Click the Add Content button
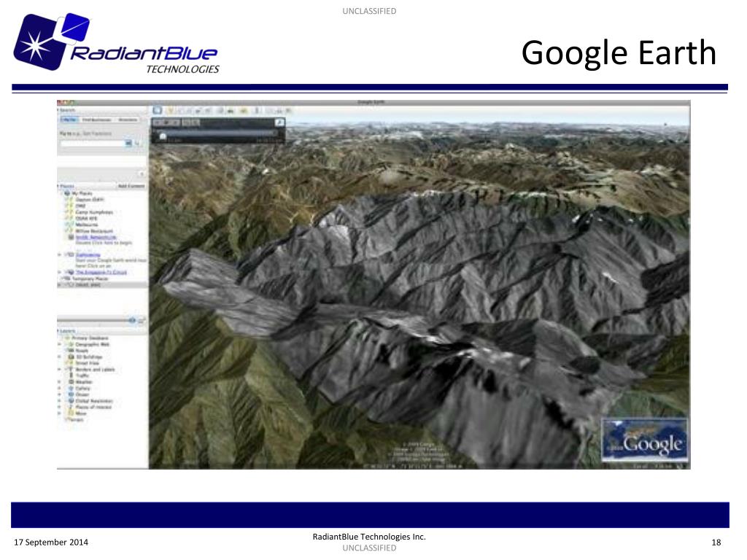 click(131, 186)
